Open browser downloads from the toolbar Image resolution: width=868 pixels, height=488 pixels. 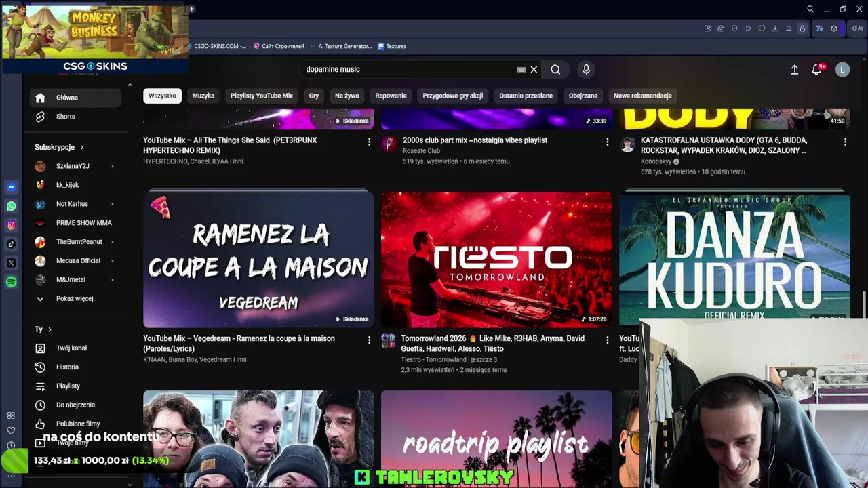(x=775, y=28)
